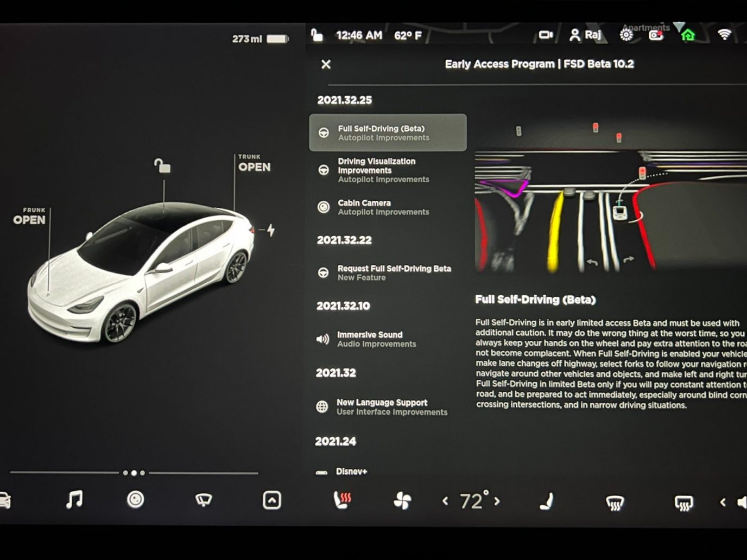Open New Language Support release note

tap(388, 407)
